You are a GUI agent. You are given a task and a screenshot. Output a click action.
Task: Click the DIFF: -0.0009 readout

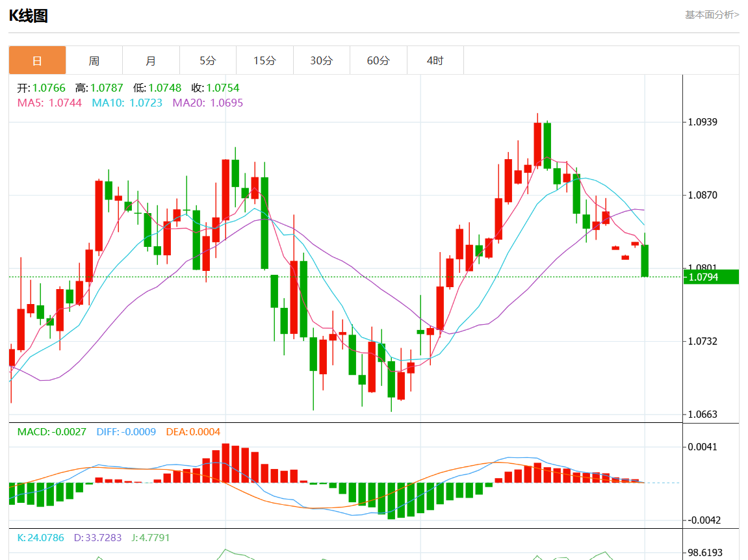point(126,431)
